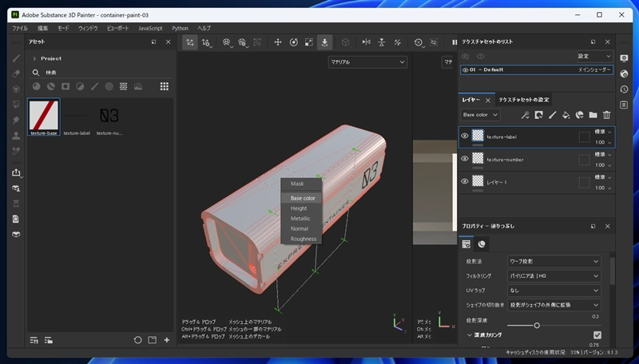
Task: Delete layer using the trash icon
Action: point(606,115)
